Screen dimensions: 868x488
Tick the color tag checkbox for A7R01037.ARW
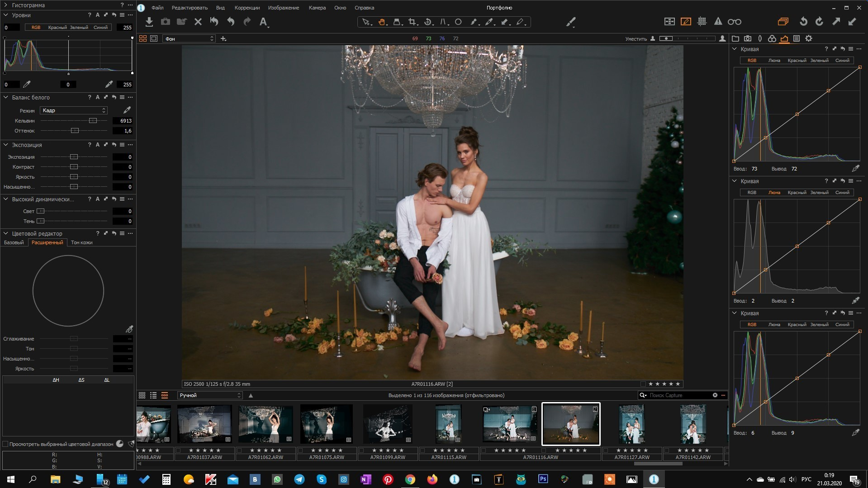point(178,450)
